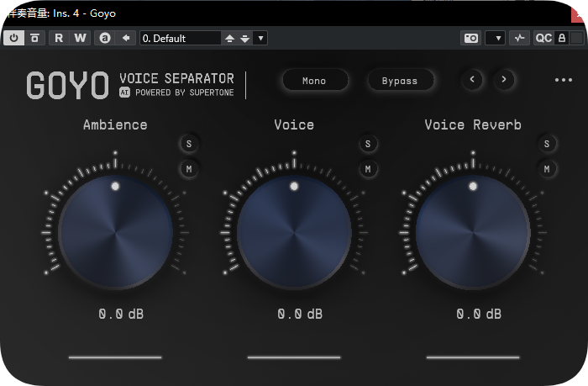Viewport: 588px width, 386px height.
Task: Toggle the plugin power/activate button
Action: [14, 38]
